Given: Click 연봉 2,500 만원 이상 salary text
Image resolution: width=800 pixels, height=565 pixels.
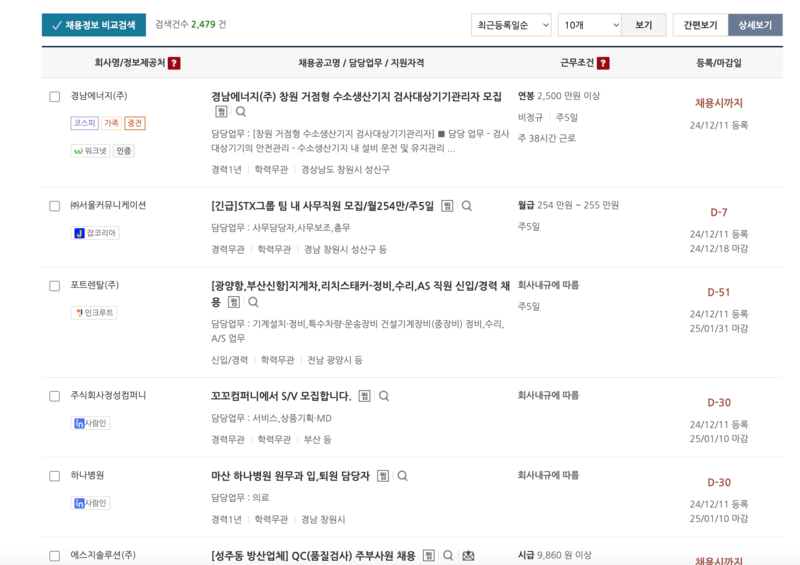Looking at the screenshot, I should pos(559,96).
